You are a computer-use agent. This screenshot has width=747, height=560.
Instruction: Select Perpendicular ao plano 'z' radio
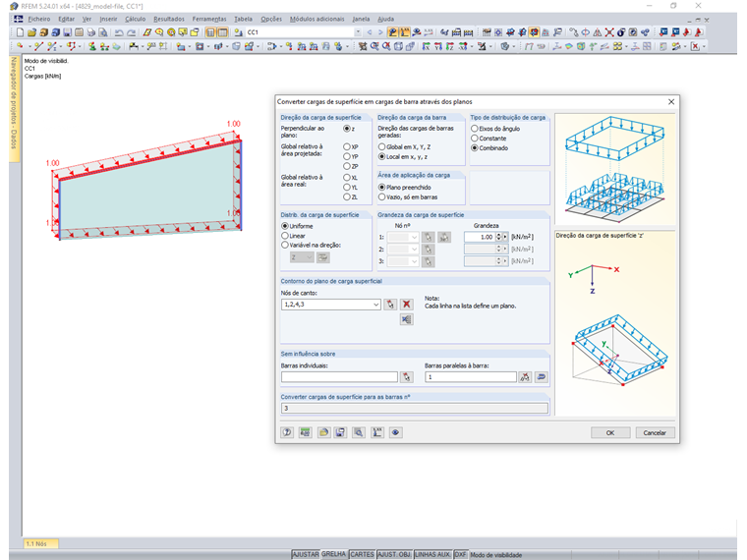click(x=347, y=129)
